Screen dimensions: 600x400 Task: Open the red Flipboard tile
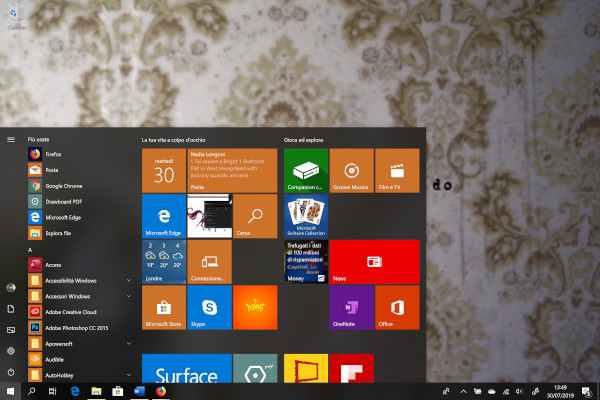351,368
